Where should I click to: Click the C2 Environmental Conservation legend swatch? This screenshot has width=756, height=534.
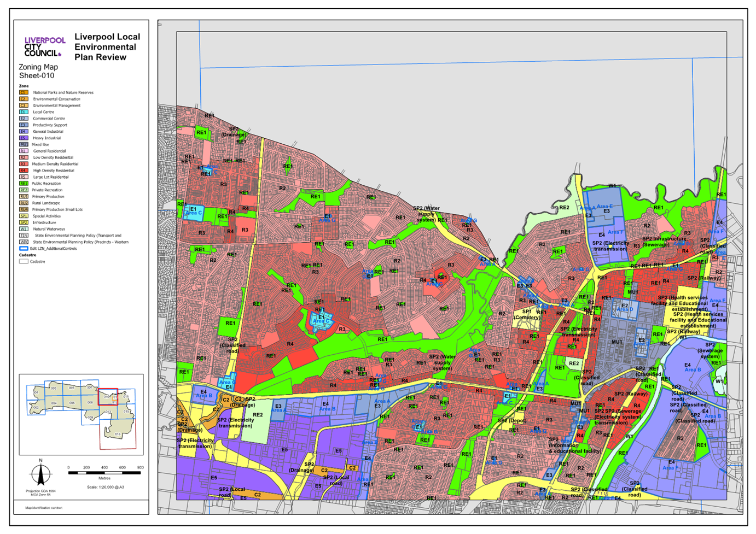click(x=24, y=99)
